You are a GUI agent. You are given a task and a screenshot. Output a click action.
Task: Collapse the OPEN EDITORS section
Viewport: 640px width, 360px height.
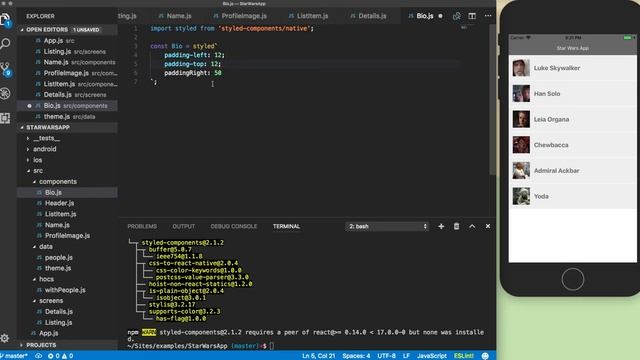(x=67, y=30)
